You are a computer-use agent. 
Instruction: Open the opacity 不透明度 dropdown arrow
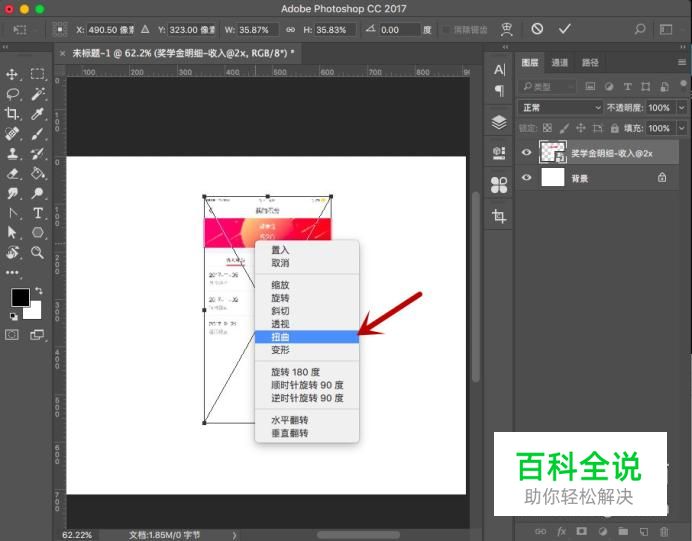pyautogui.click(x=681, y=107)
